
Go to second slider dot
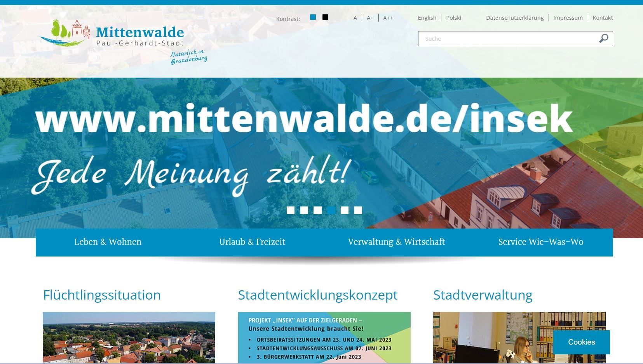[304, 210]
